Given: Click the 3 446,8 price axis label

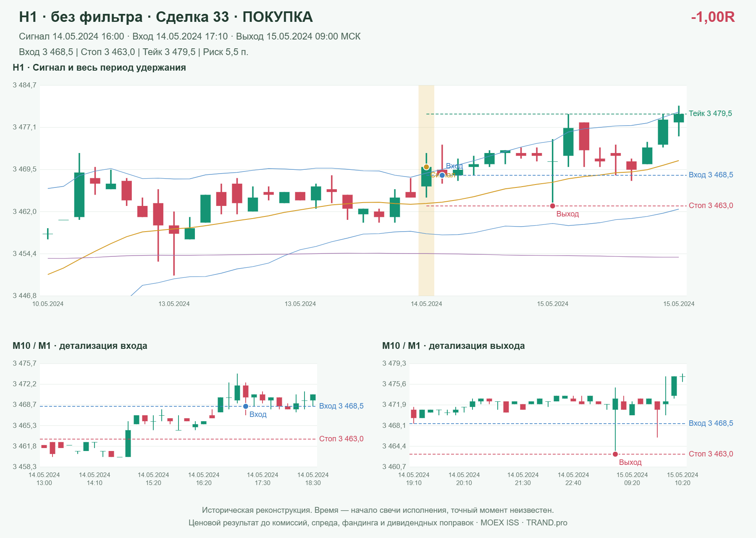Looking at the screenshot, I should (25, 296).
